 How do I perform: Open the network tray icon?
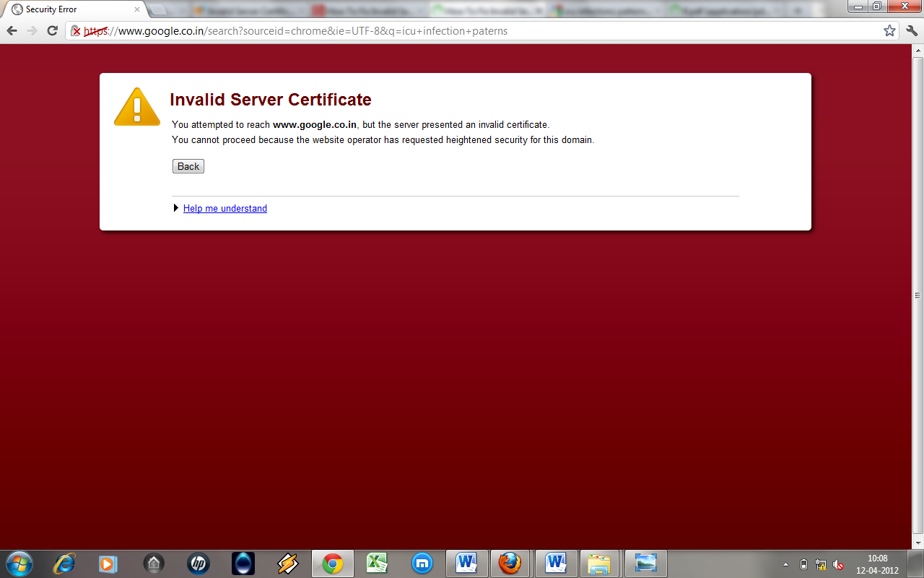coord(821,564)
